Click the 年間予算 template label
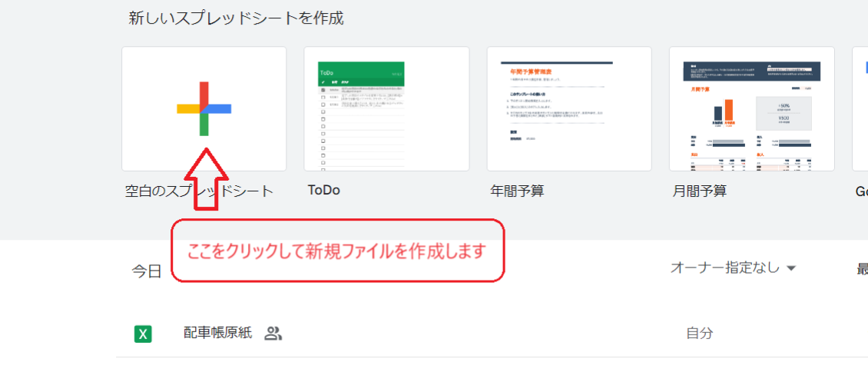 517,191
